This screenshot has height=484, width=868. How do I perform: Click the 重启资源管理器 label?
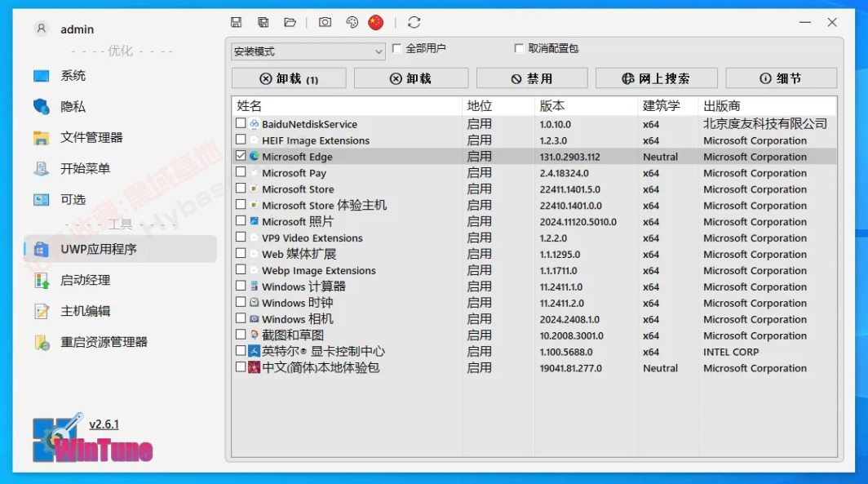tap(104, 342)
